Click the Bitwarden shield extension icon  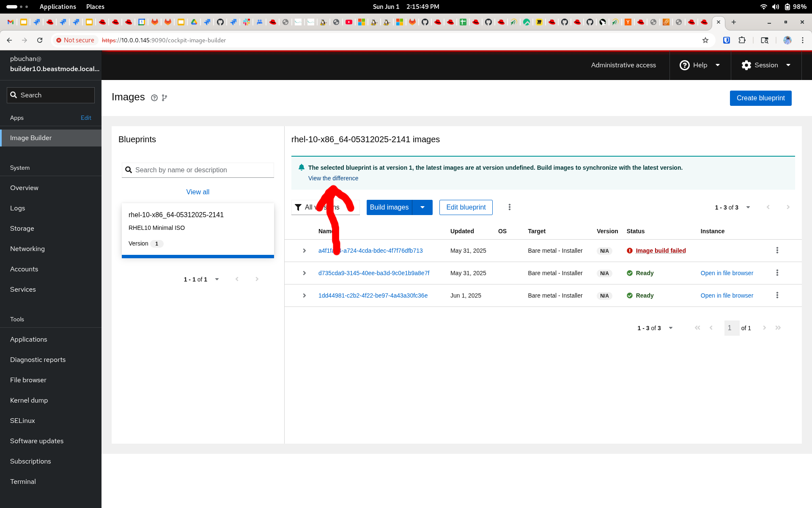(727, 40)
